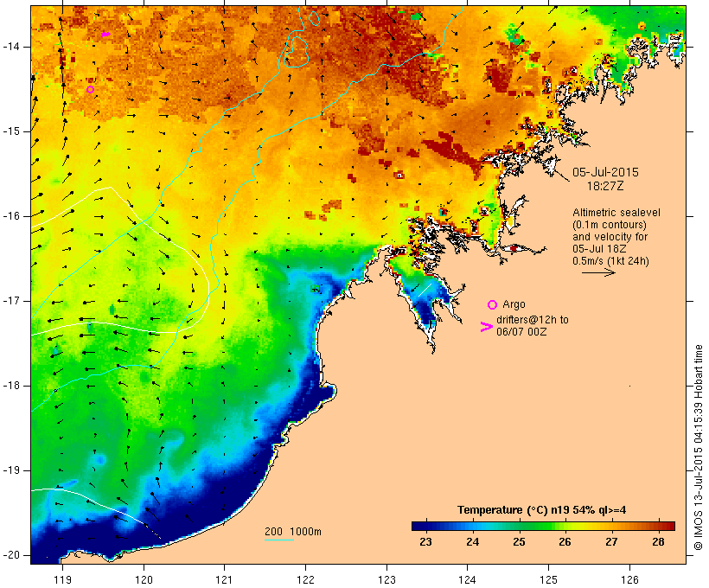Screen dimensions: 709x588
Task: Click the -14 latitude axis label
Action: pyautogui.click(x=10, y=47)
